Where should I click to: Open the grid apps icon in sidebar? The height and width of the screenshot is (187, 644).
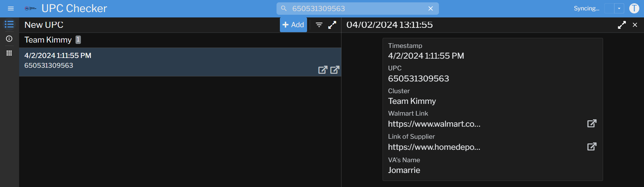tap(9, 53)
